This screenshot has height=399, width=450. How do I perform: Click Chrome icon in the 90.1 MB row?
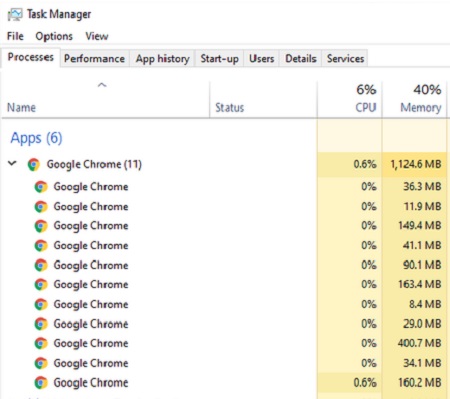(x=41, y=265)
